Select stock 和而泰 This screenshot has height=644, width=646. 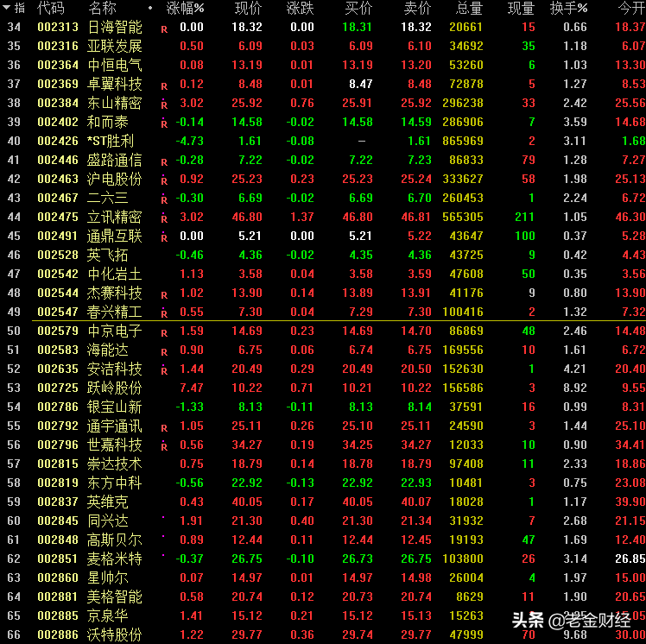click(108, 122)
